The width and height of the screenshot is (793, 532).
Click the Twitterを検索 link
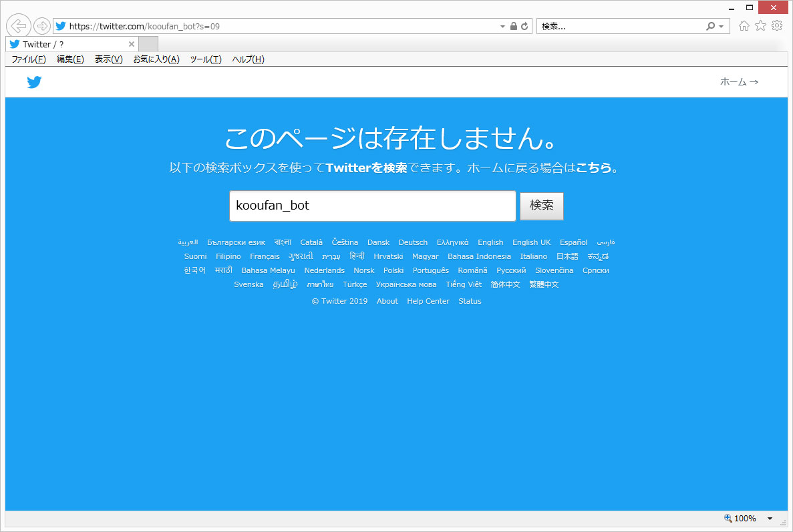point(366,168)
